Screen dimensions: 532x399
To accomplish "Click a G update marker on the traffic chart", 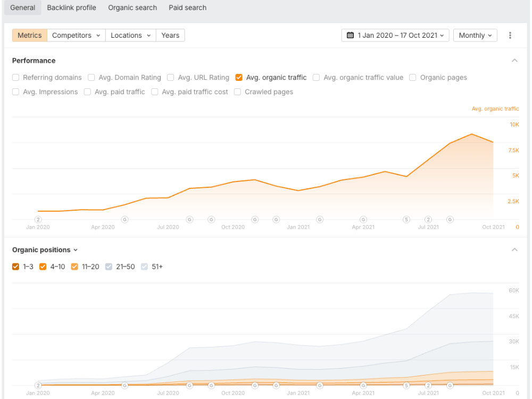I will 124,219.
